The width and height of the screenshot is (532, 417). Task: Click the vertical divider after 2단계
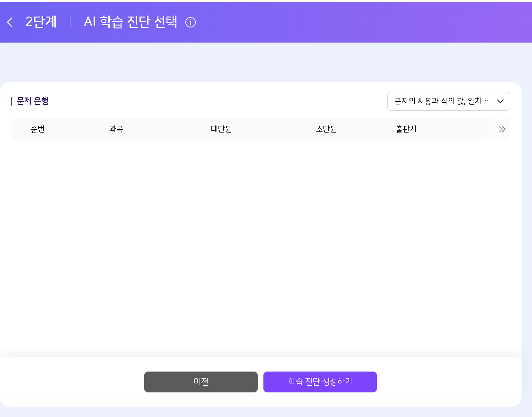(70, 22)
